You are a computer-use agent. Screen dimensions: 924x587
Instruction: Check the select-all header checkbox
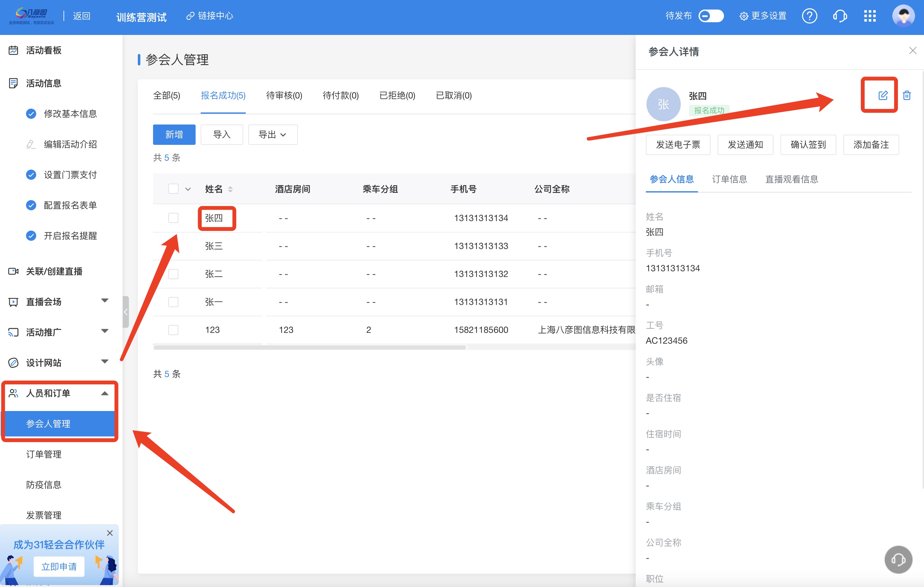pyautogui.click(x=173, y=189)
